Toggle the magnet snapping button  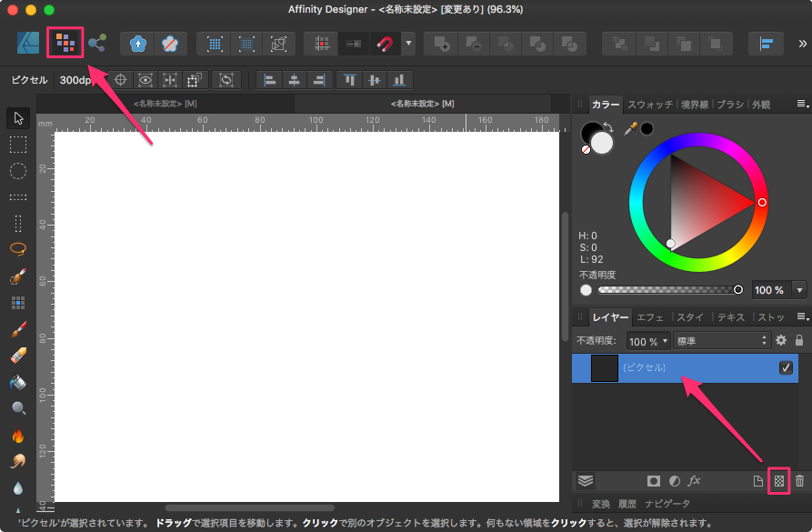(385, 44)
